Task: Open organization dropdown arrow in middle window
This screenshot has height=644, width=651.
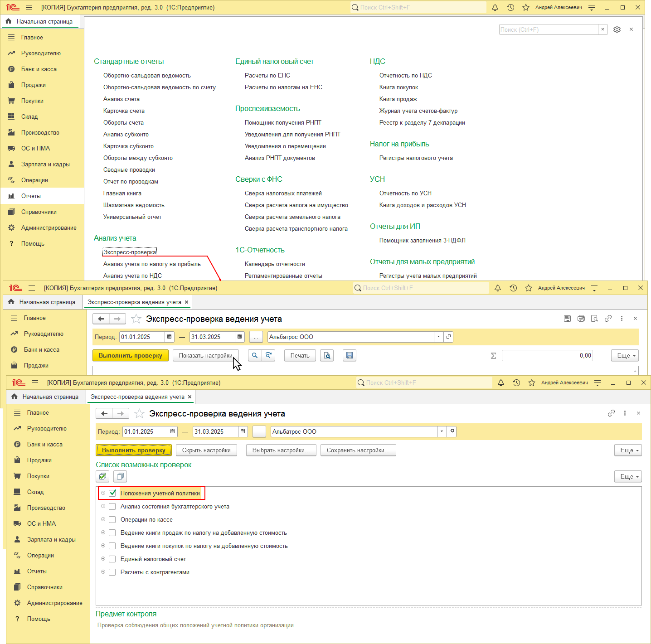Action: (x=438, y=337)
